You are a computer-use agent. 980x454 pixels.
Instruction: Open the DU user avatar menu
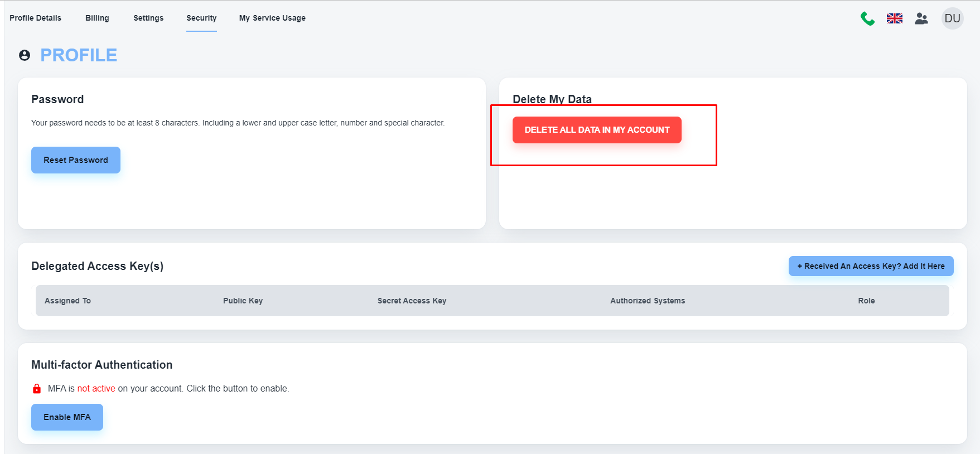pyautogui.click(x=952, y=18)
